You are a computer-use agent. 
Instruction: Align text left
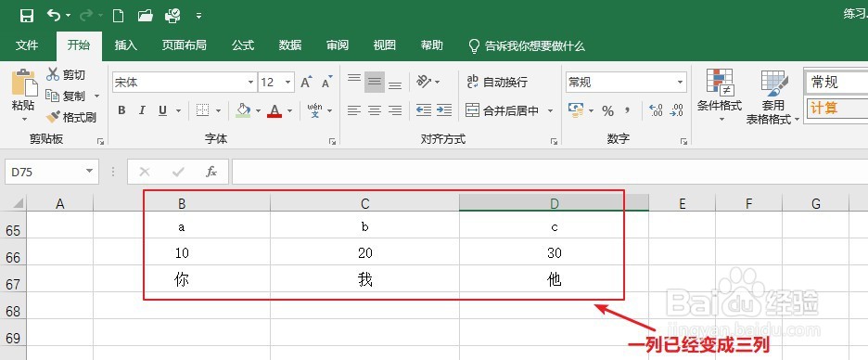tap(354, 110)
